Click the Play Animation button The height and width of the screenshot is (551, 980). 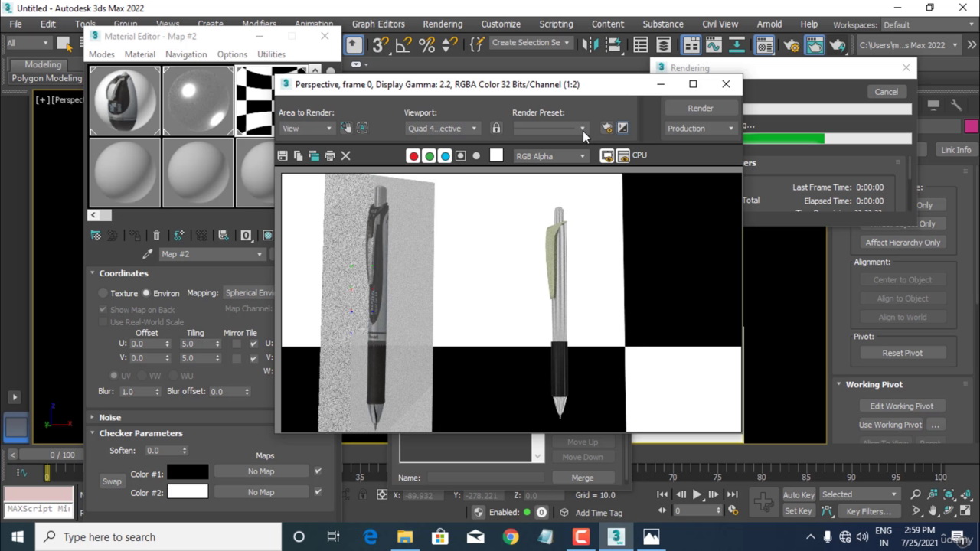coord(697,494)
